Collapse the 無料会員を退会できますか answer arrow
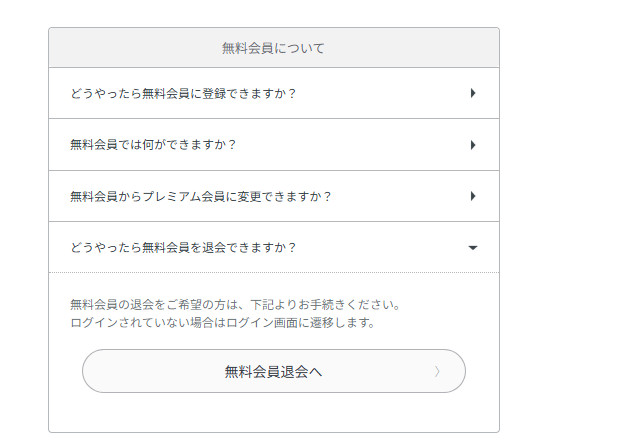The image size is (619, 445). tap(472, 247)
